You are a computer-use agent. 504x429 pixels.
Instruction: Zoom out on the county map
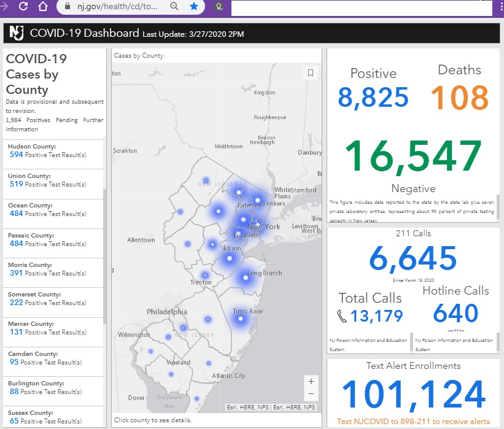(x=311, y=394)
